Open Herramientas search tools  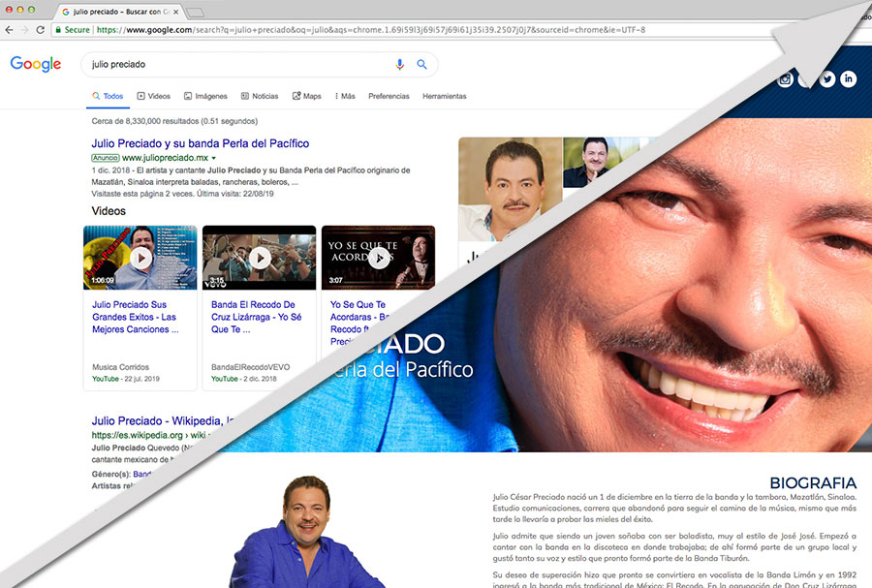click(445, 96)
